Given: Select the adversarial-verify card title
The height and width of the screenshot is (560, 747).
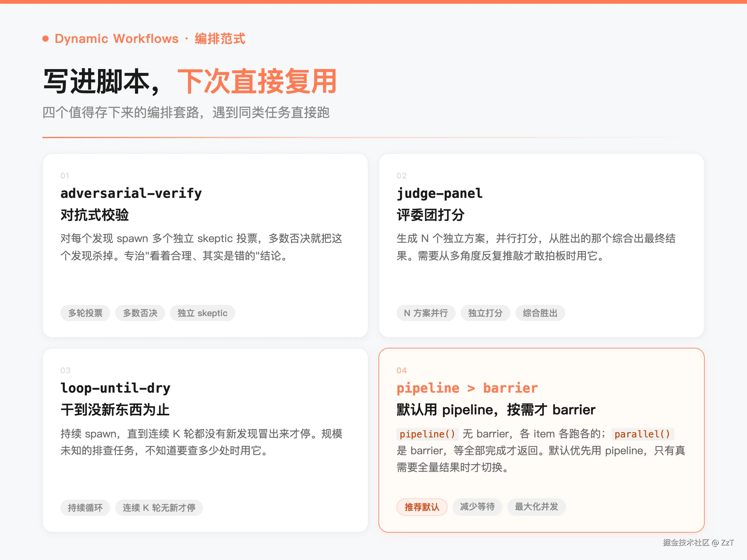Looking at the screenshot, I should [131, 194].
